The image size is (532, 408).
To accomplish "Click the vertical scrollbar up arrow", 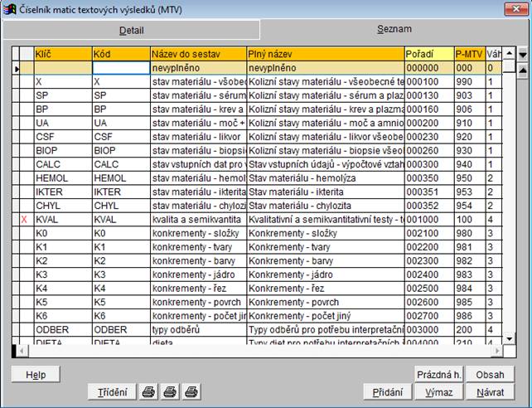I will tap(510, 54).
